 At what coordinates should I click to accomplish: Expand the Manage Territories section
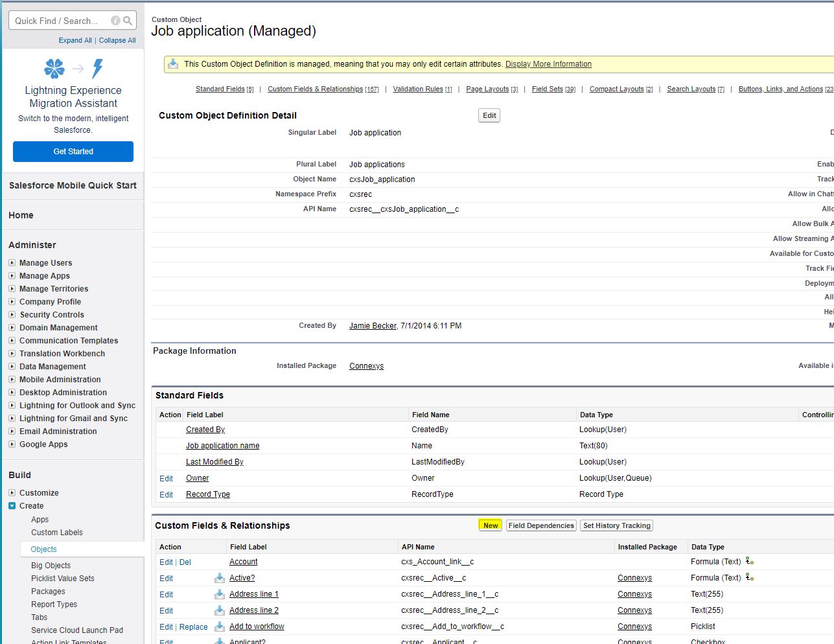12,289
